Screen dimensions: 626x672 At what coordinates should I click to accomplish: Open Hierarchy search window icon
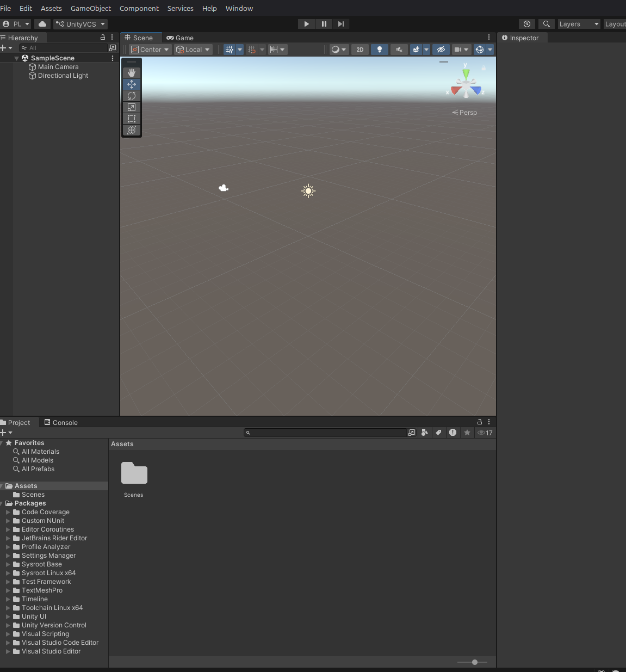113,48
